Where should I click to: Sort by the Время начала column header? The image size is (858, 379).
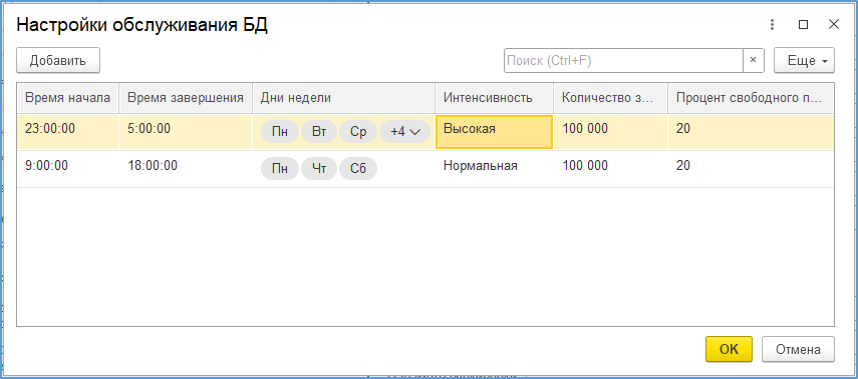pos(68,98)
